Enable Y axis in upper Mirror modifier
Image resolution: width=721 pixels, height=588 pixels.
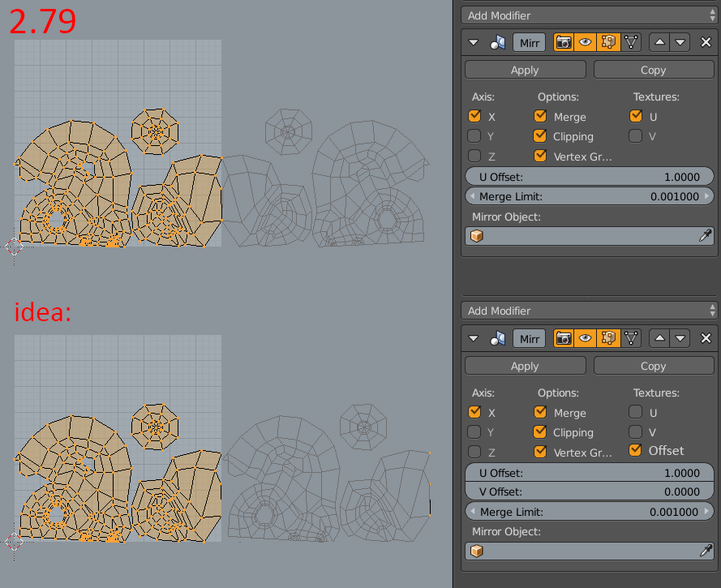(474, 136)
